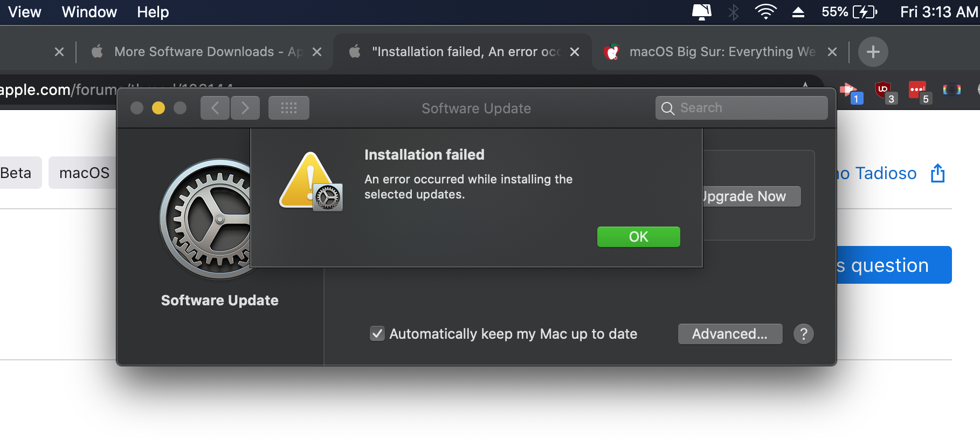
Task: Open the Advanced... options
Action: (729, 334)
